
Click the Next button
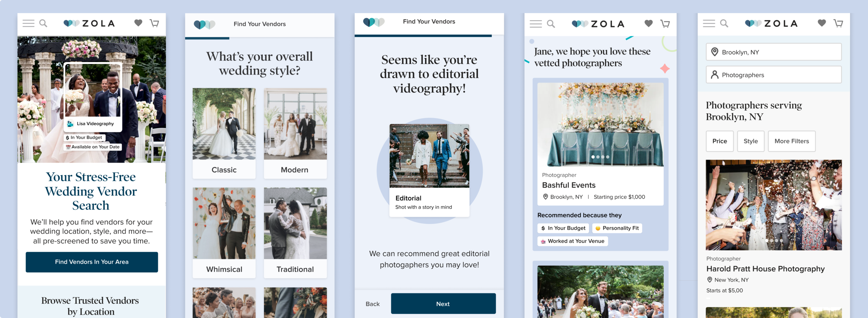(x=443, y=303)
